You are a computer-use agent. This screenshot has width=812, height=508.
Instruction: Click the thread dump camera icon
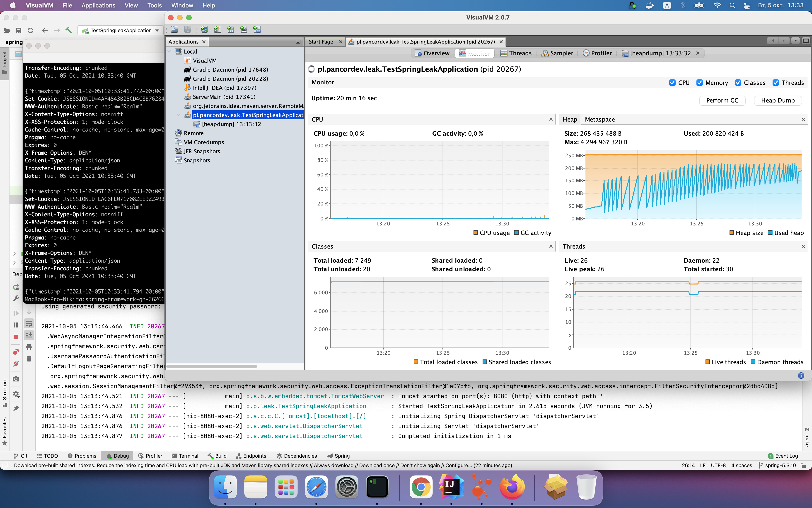[16, 379]
